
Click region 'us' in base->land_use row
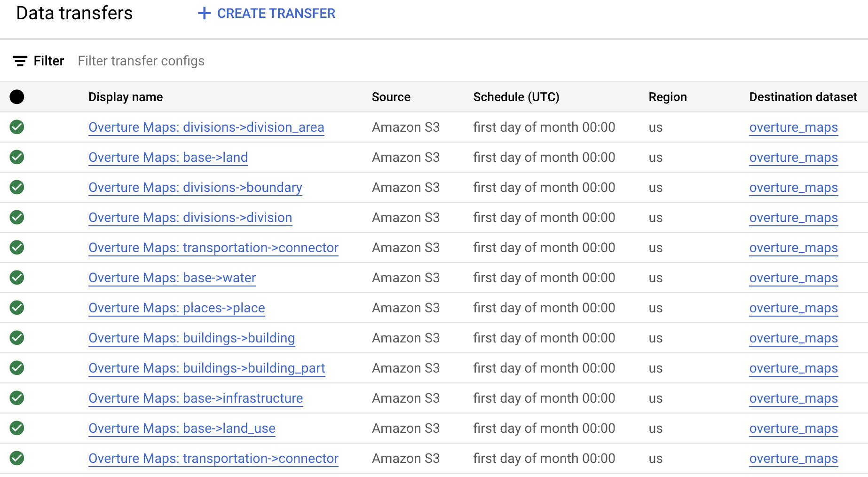click(655, 429)
